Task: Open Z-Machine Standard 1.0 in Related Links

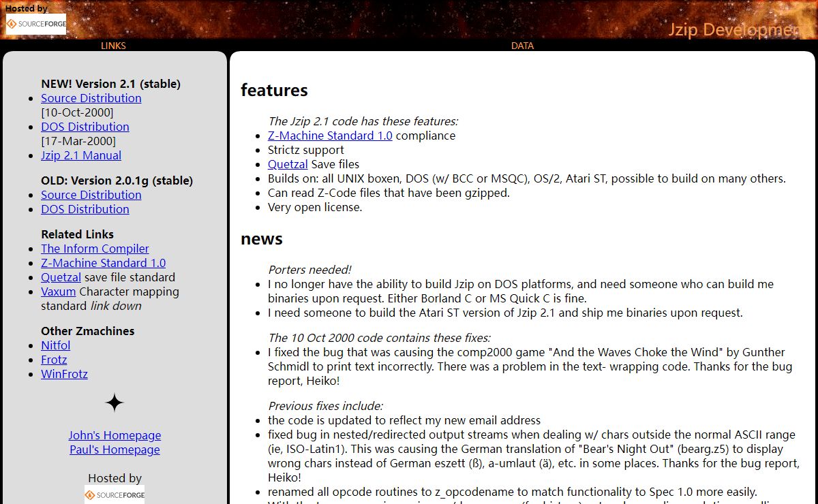Action: tap(104, 263)
